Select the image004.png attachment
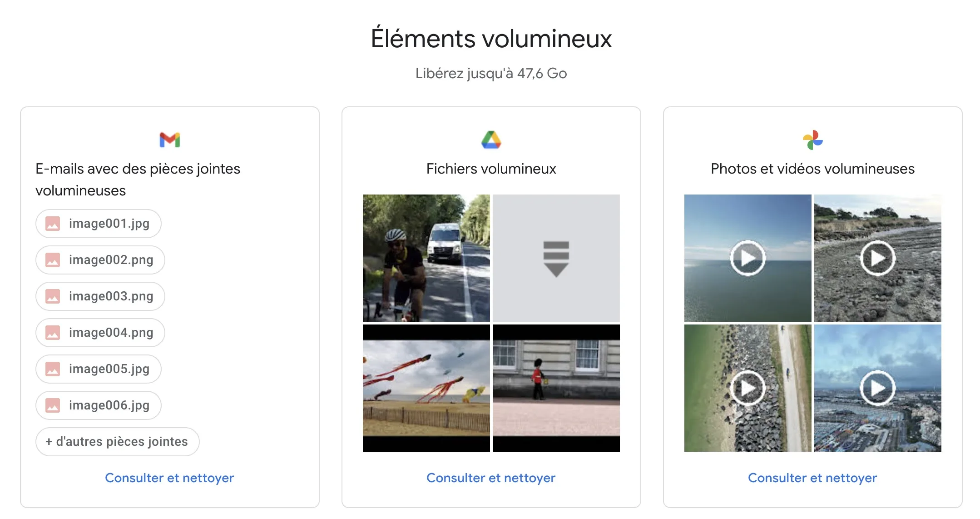 coord(100,333)
